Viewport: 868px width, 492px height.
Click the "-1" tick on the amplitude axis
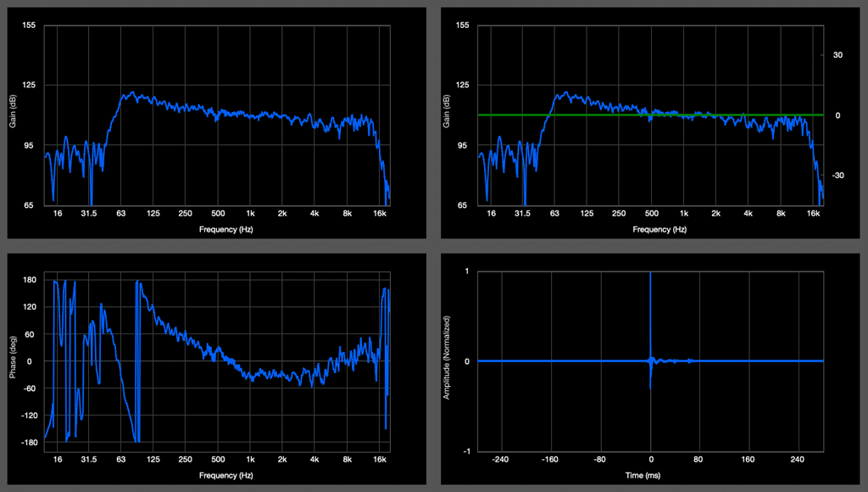pyautogui.click(x=468, y=451)
